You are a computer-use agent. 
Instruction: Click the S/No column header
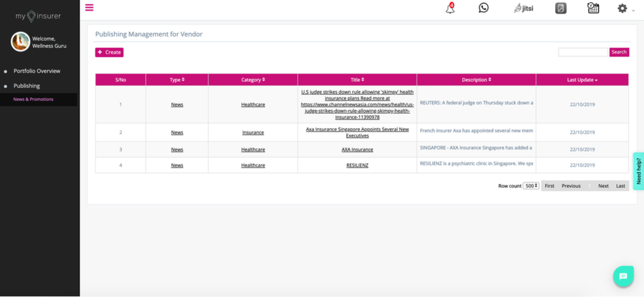[x=121, y=80]
